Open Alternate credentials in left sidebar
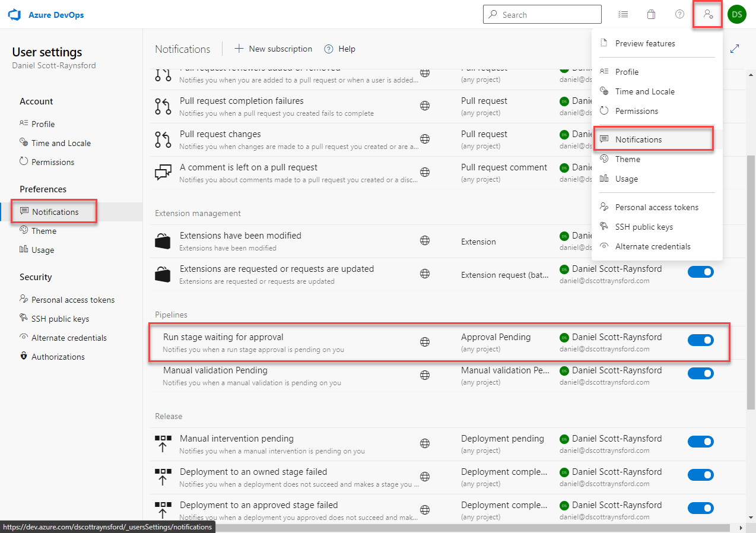The image size is (756, 533). [71, 338]
